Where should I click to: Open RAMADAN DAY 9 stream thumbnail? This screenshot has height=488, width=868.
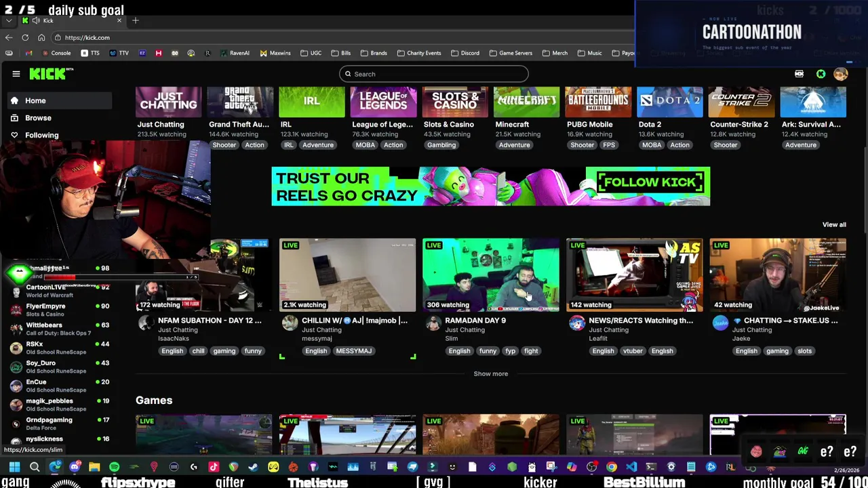tap(491, 274)
